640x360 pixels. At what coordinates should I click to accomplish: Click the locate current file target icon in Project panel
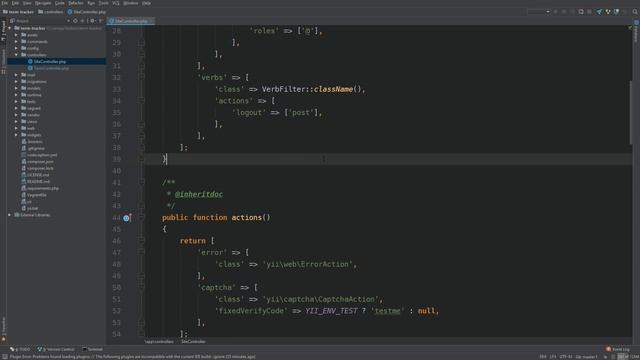75,21
